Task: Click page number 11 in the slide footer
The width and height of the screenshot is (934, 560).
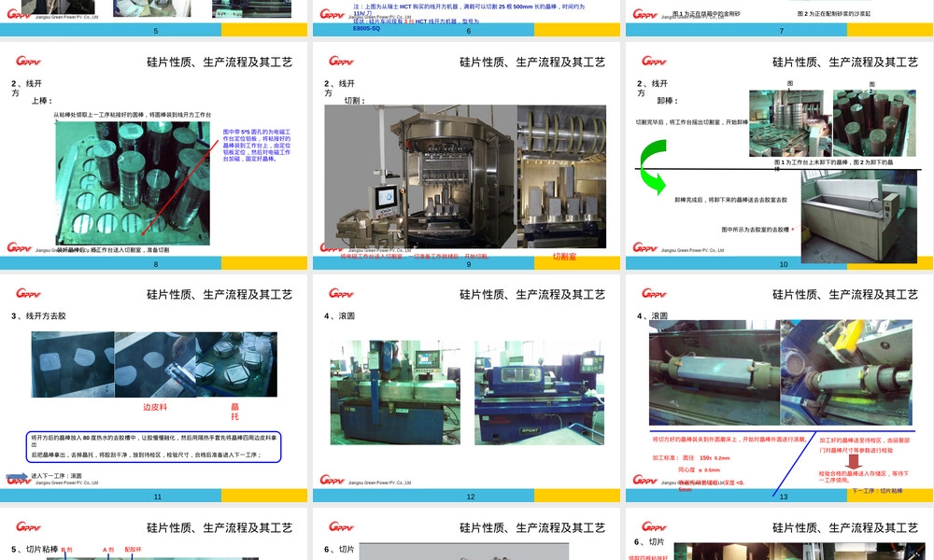Action: (158, 497)
